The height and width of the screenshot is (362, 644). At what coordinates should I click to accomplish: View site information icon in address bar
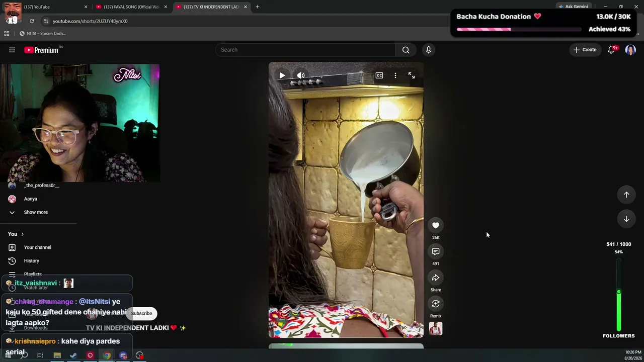[46, 21]
